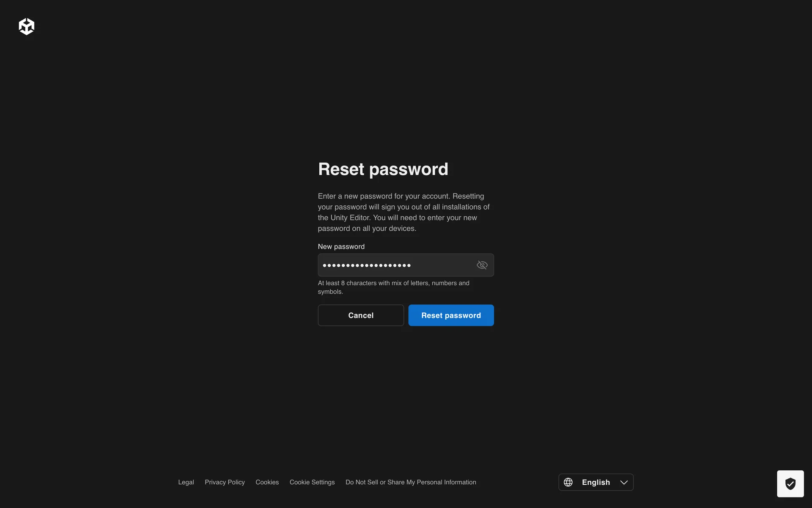Click the Unity cube logo
812x508 pixels.
[x=26, y=26]
